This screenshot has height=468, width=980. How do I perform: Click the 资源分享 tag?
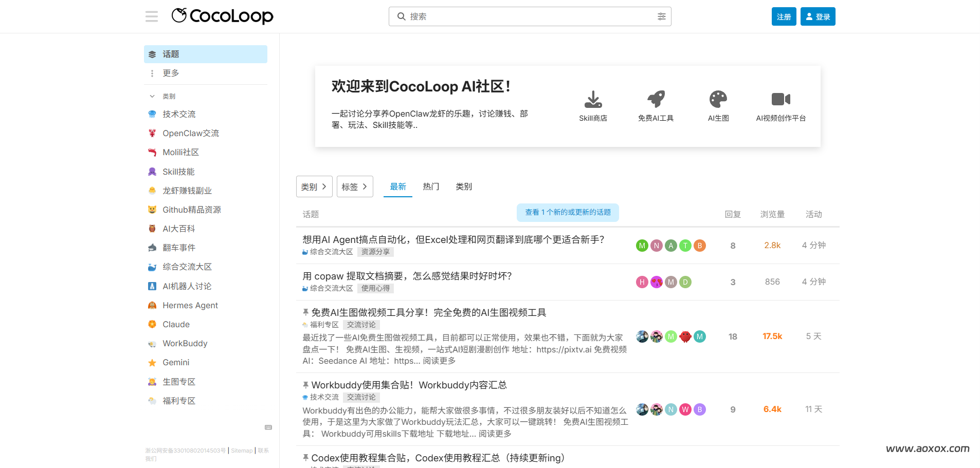pos(375,252)
